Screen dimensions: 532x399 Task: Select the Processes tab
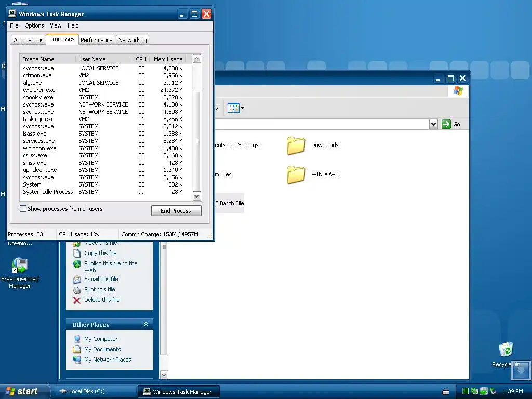pos(62,39)
